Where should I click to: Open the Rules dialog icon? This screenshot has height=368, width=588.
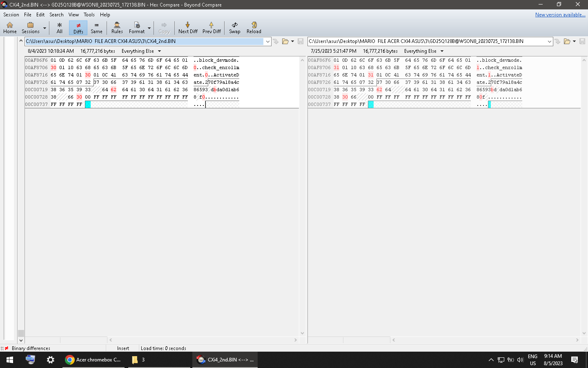coord(117,28)
